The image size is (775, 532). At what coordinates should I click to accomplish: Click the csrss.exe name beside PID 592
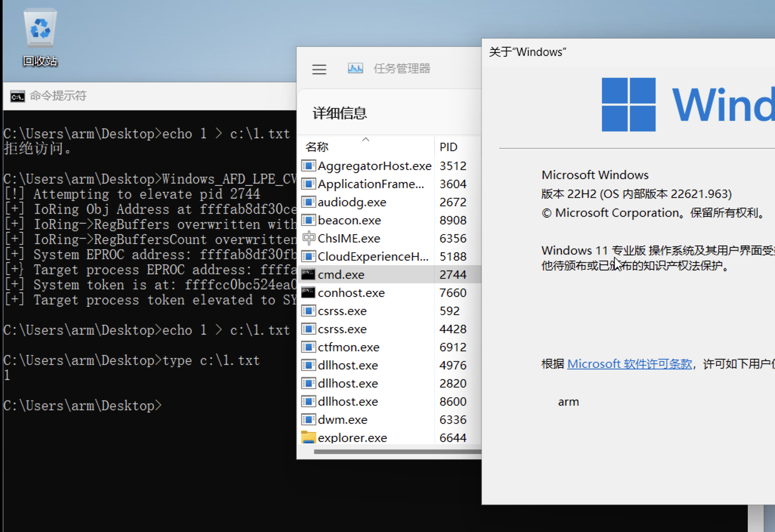pyautogui.click(x=342, y=311)
